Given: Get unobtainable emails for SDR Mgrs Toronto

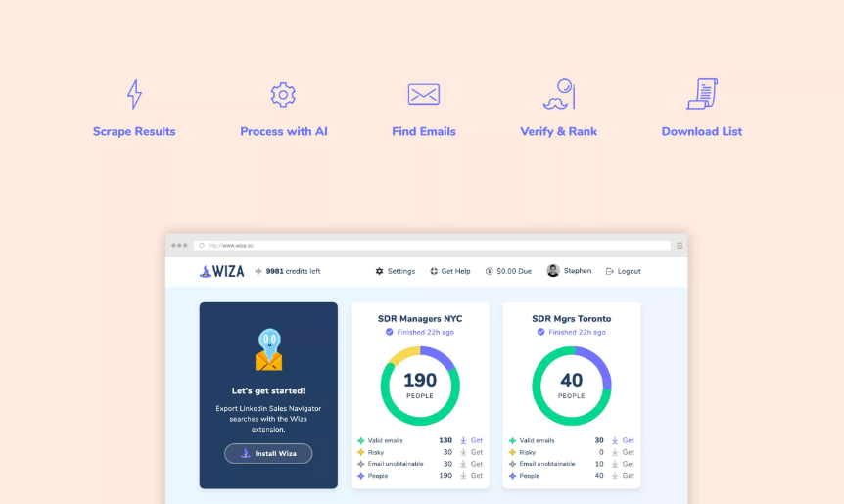Looking at the screenshot, I should pos(623,464).
